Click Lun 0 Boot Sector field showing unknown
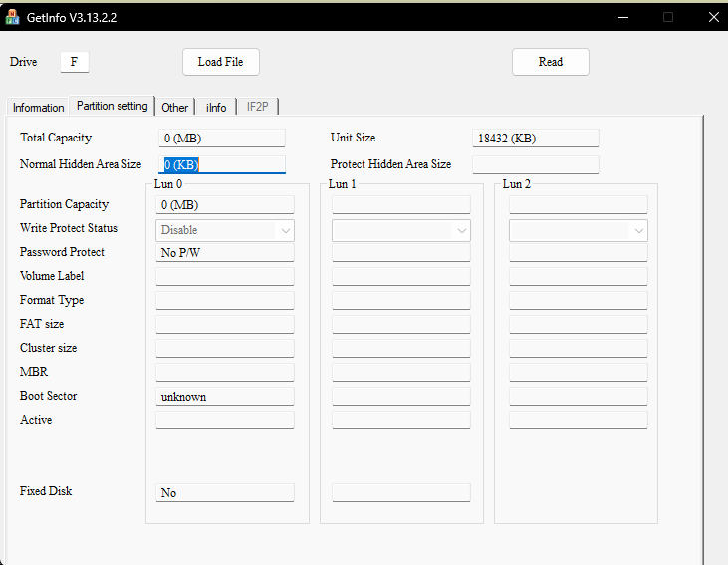 coord(225,397)
